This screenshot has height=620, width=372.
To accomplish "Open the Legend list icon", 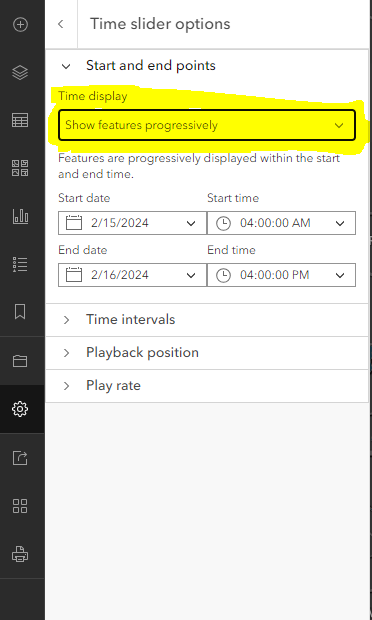I will [20, 264].
